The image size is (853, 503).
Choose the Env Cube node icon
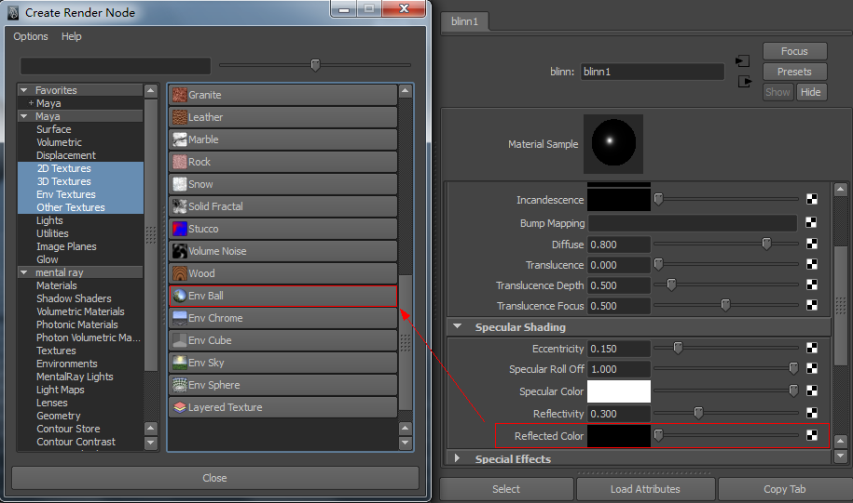point(180,340)
